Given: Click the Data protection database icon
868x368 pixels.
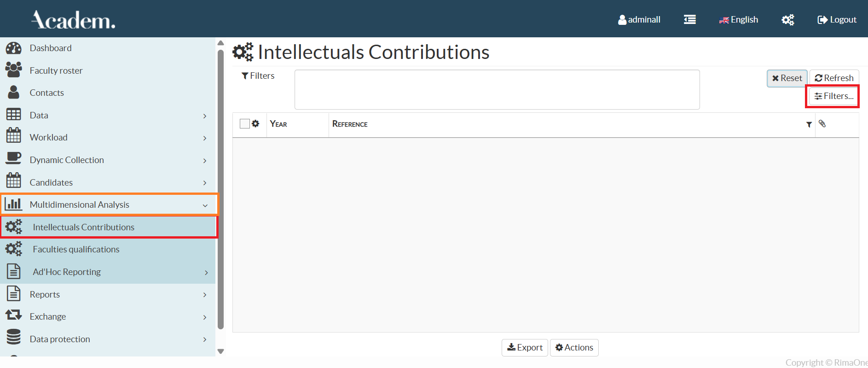Looking at the screenshot, I should [x=14, y=338].
